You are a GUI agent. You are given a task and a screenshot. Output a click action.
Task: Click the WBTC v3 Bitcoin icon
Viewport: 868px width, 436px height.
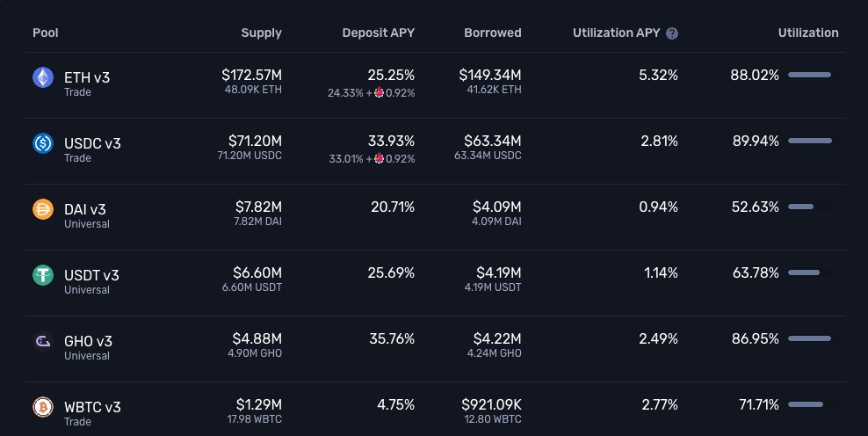pyautogui.click(x=43, y=407)
